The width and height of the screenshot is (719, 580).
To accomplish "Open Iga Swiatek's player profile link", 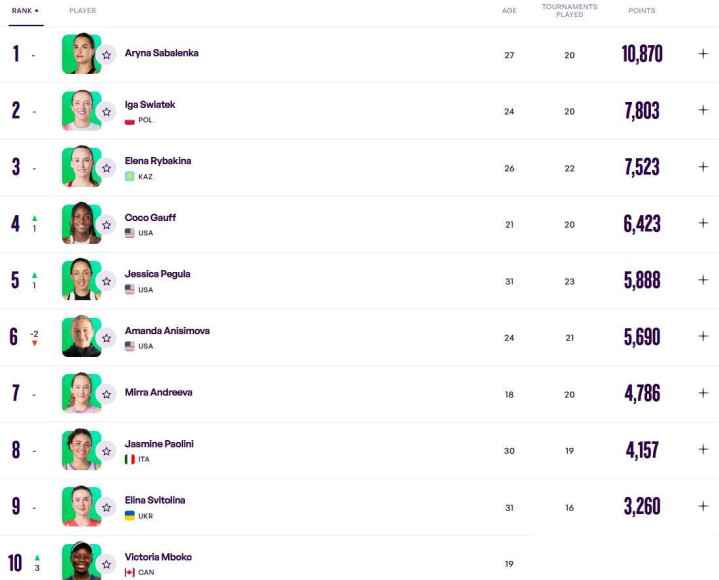I will coord(150,104).
